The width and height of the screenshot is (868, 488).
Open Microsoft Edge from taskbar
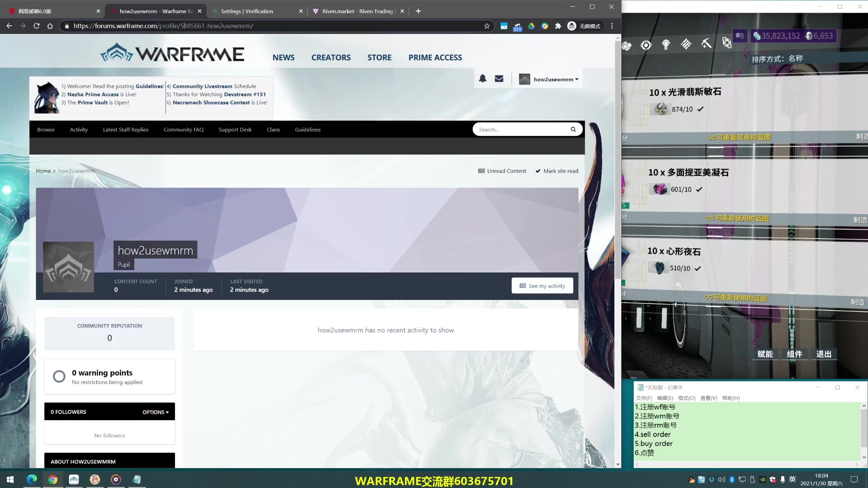click(x=32, y=479)
